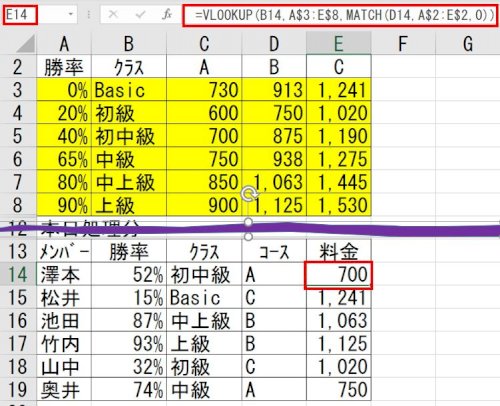The image size is (500, 406).
Task: Click the formula bar with VLOOKUP formula
Action: 340,15
